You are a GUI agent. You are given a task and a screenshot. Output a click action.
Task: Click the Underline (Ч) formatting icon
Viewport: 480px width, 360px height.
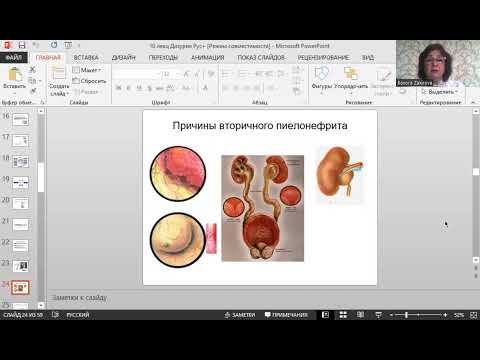[x=139, y=88]
